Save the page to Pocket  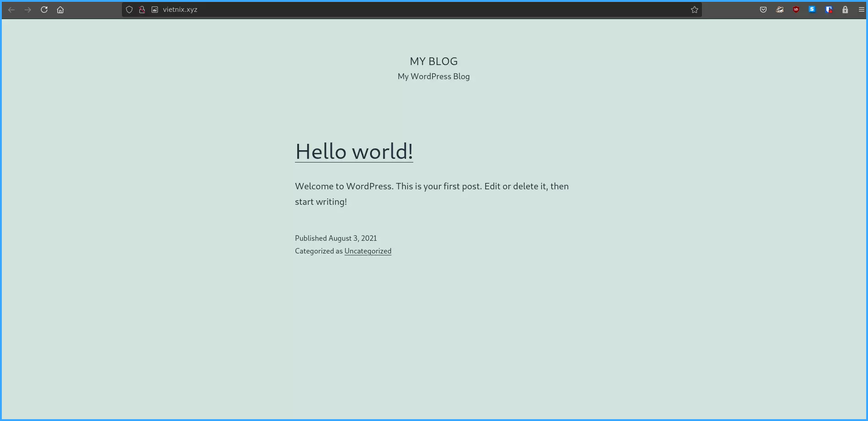(763, 10)
